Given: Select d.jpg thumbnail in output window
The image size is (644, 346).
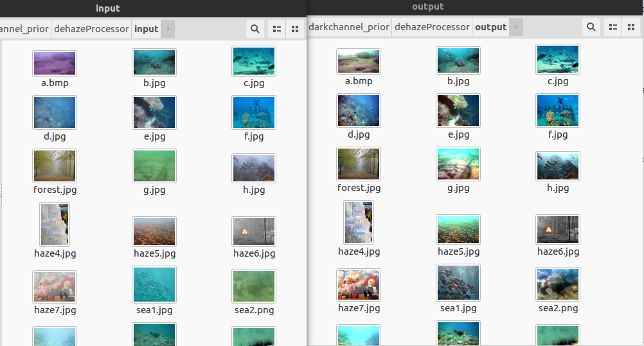Looking at the screenshot, I should tap(359, 111).
